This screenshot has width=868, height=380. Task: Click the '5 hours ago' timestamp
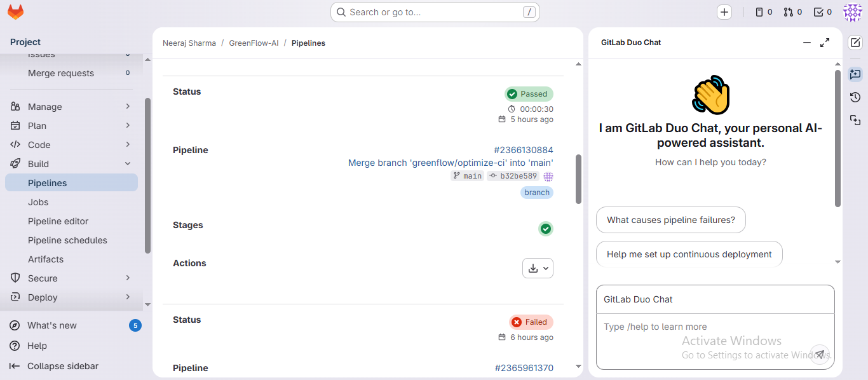(532, 119)
